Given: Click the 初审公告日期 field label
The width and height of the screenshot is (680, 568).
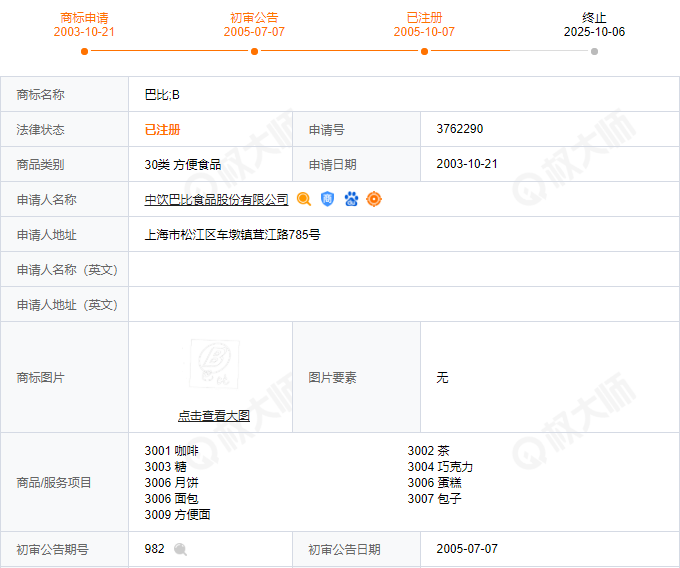Looking at the screenshot, I should click(x=344, y=550).
